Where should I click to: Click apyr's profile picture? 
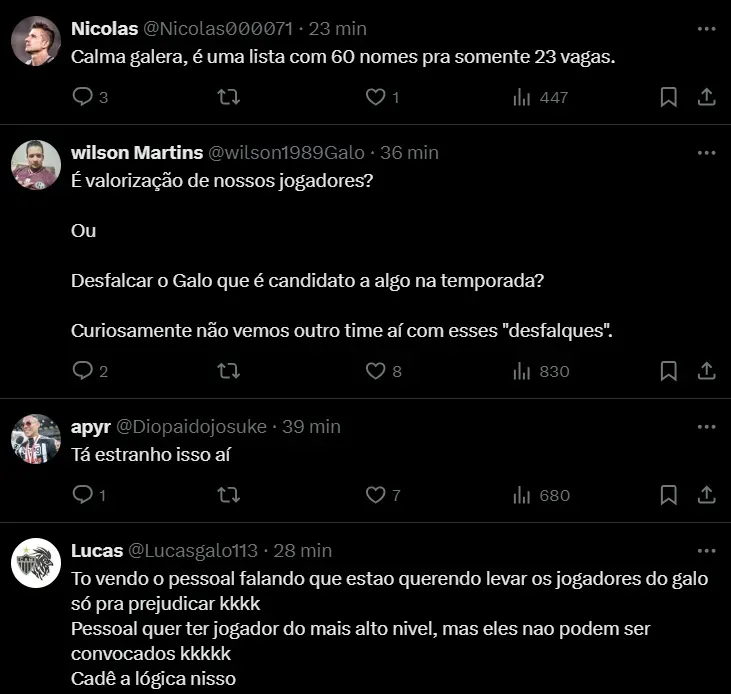point(36,441)
